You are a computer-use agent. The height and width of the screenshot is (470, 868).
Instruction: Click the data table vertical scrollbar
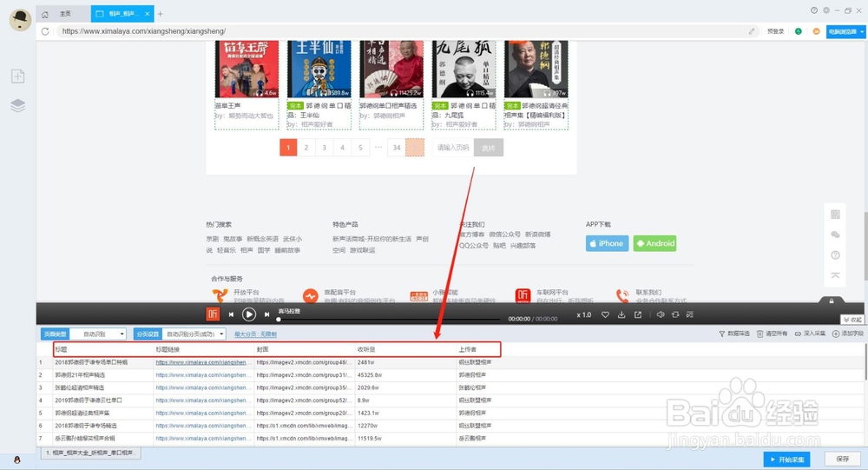point(865,361)
